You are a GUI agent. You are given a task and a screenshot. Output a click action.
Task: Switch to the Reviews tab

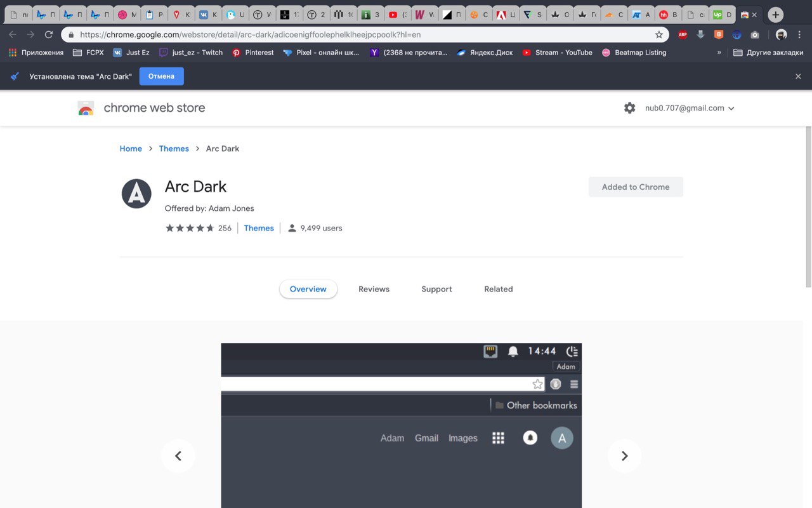coord(374,289)
